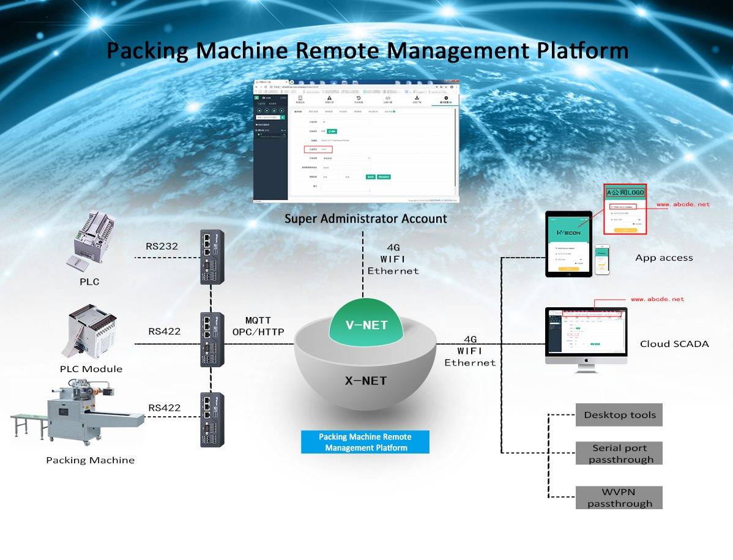Click the large text area in admin form
The image size is (733, 560).
pos(346,187)
